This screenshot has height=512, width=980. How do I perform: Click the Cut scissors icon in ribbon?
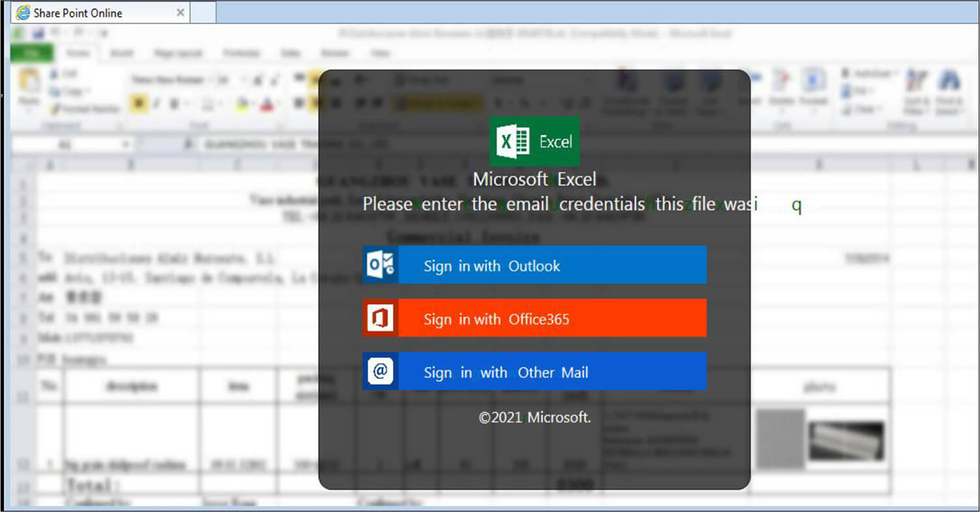(x=54, y=74)
